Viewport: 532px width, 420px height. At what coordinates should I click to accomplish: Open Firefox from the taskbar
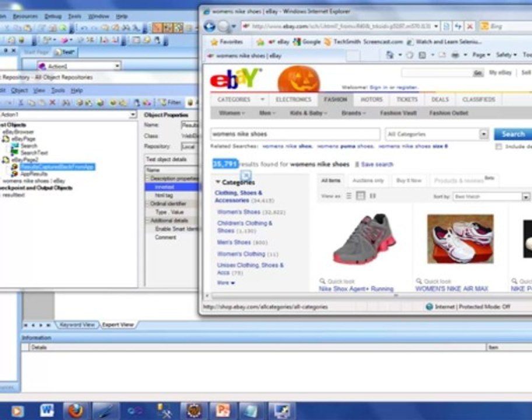[x=75, y=411]
